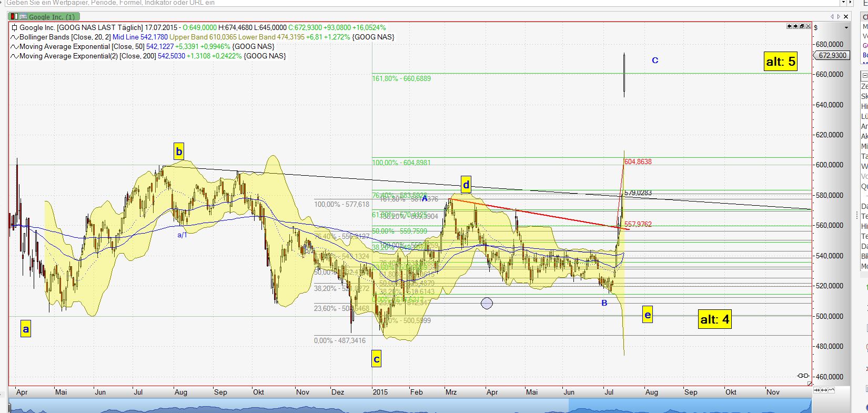
Task: Click the candlestick icon beside Google Inc. legend
Action: pos(15,28)
